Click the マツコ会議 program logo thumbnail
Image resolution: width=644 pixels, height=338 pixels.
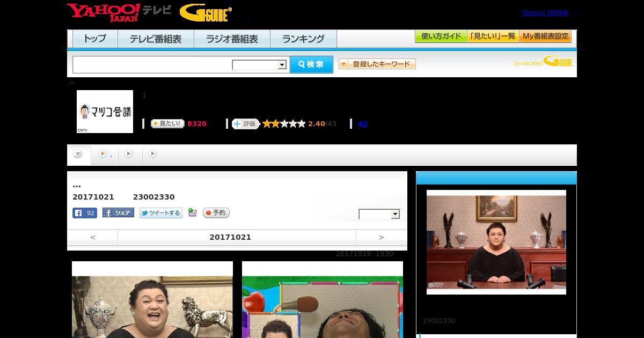[105, 112]
